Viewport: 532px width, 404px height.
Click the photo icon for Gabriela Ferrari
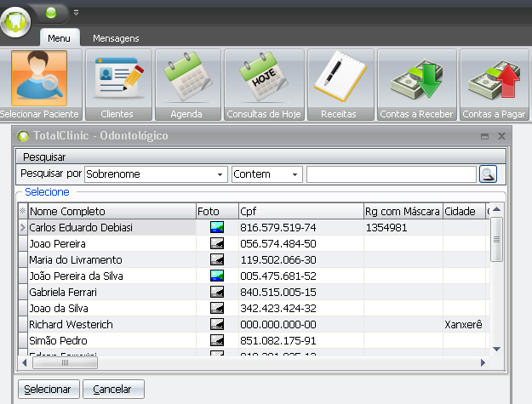point(217,292)
